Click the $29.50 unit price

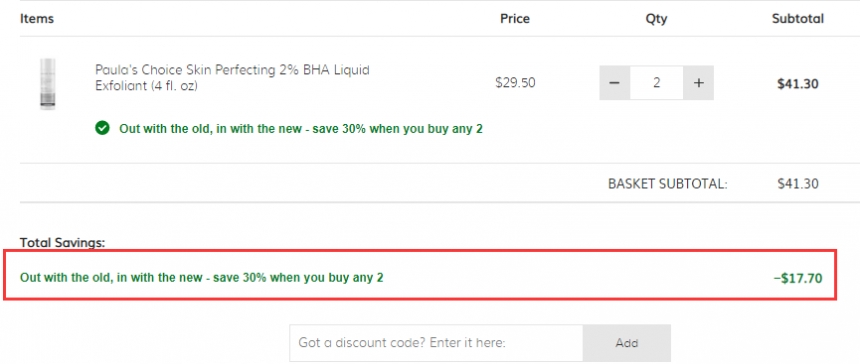[515, 83]
